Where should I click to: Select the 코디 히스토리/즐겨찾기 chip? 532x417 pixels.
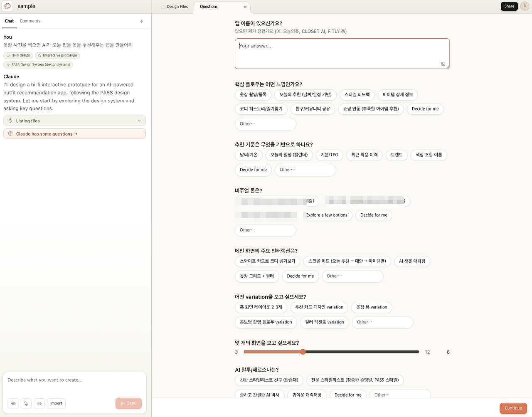[x=261, y=109]
